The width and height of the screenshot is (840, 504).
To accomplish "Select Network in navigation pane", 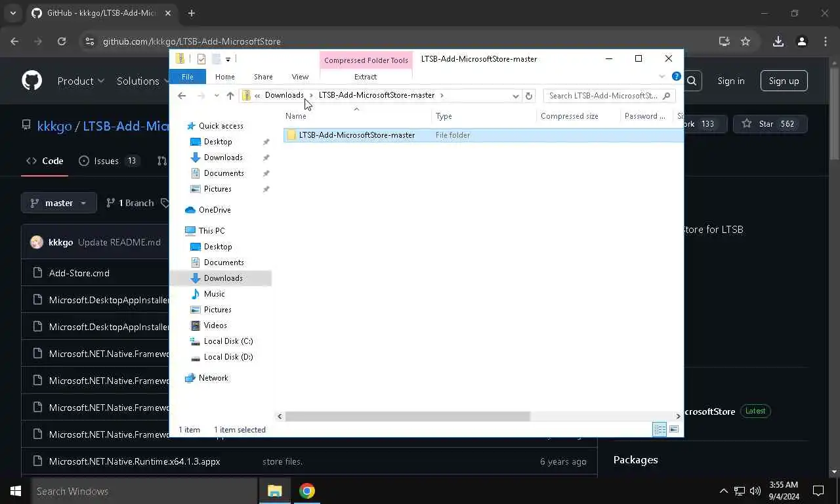I will click(x=213, y=378).
